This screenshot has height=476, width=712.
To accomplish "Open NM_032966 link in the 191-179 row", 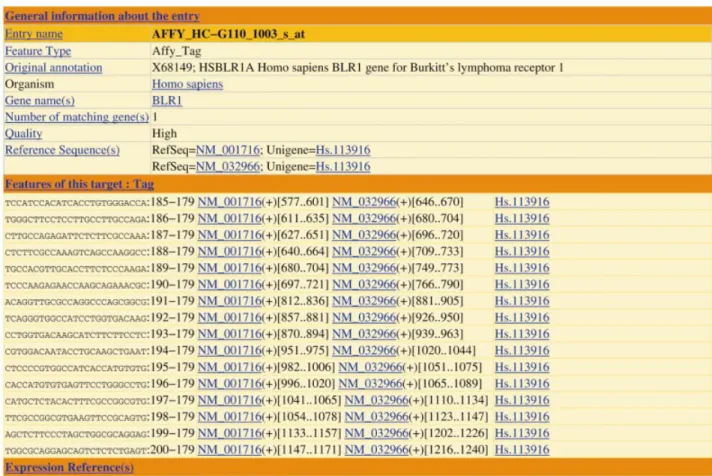I will coord(364,301).
